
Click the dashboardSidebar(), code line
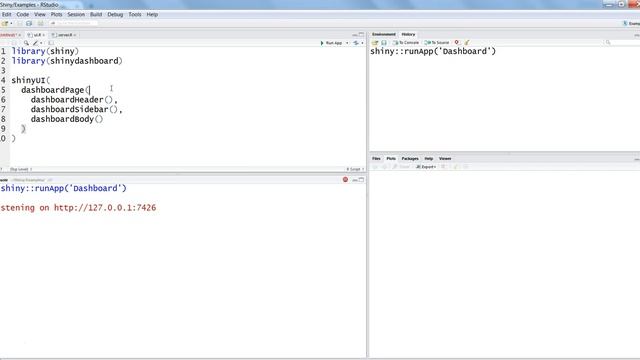pyautogui.click(x=76, y=110)
